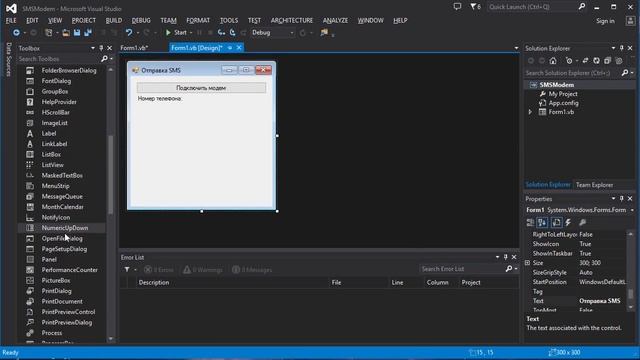This screenshot has width=640, height=360.
Task: Click the Quick Launch magnifier icon
Action: (x=582, y=7)
